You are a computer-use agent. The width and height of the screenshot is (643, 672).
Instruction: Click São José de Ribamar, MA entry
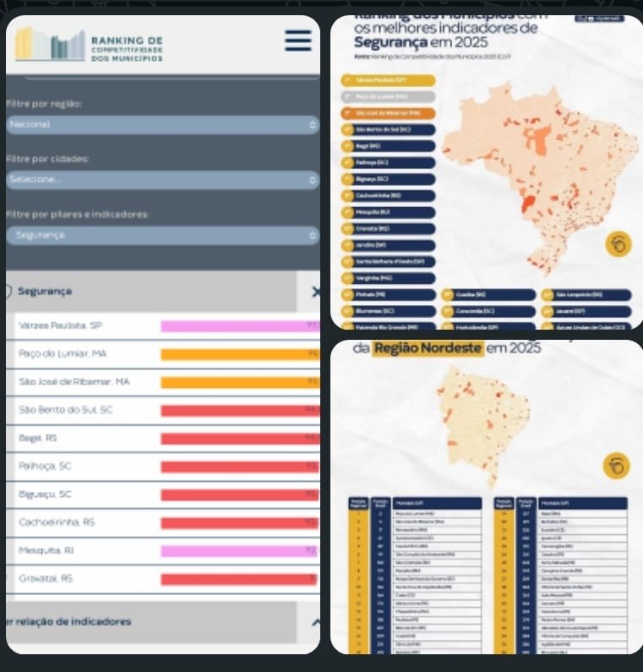point(74,382)
